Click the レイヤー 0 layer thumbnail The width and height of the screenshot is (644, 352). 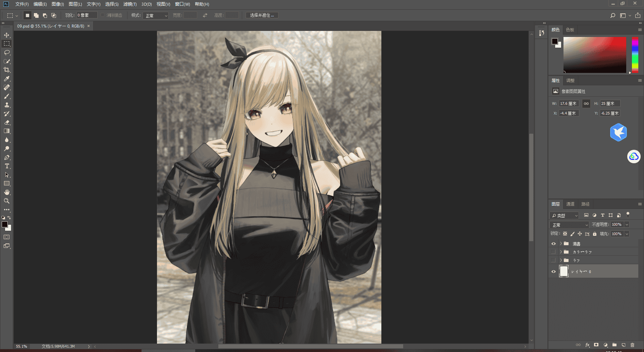564,271
